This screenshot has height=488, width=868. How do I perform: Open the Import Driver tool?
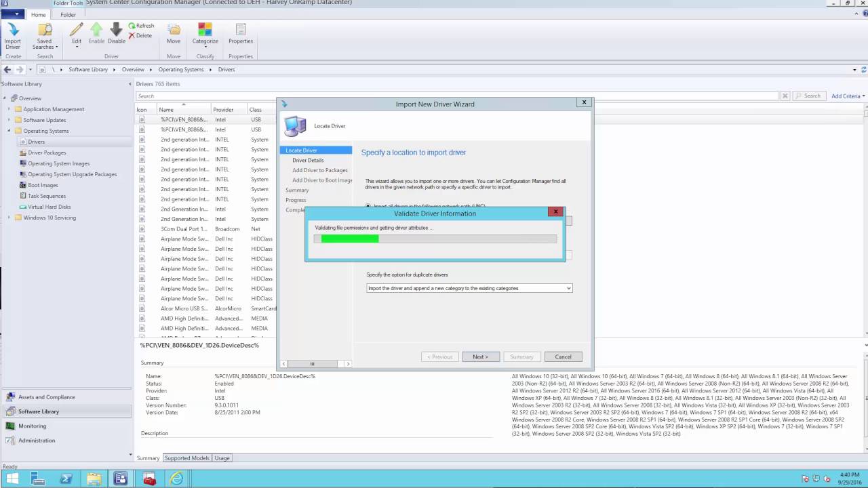pos(13,36)
